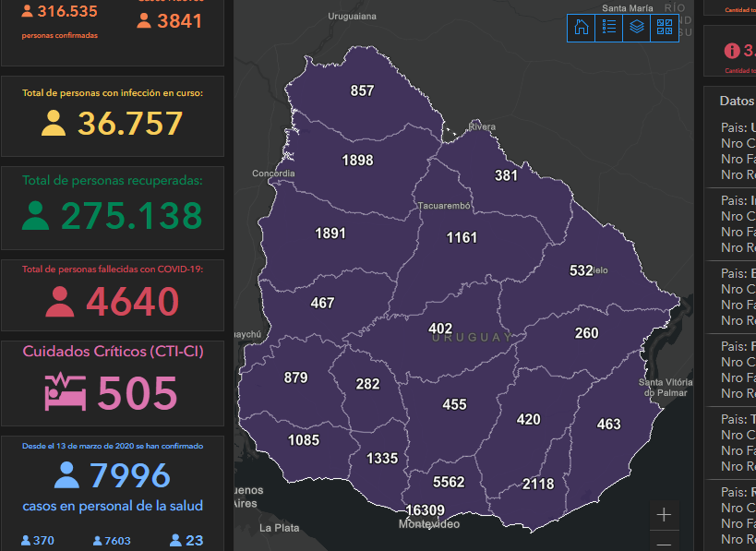The width and height of the screenshot is (756, 551).
Task: Select map region labeled 1891
Action: pos(330,234)
